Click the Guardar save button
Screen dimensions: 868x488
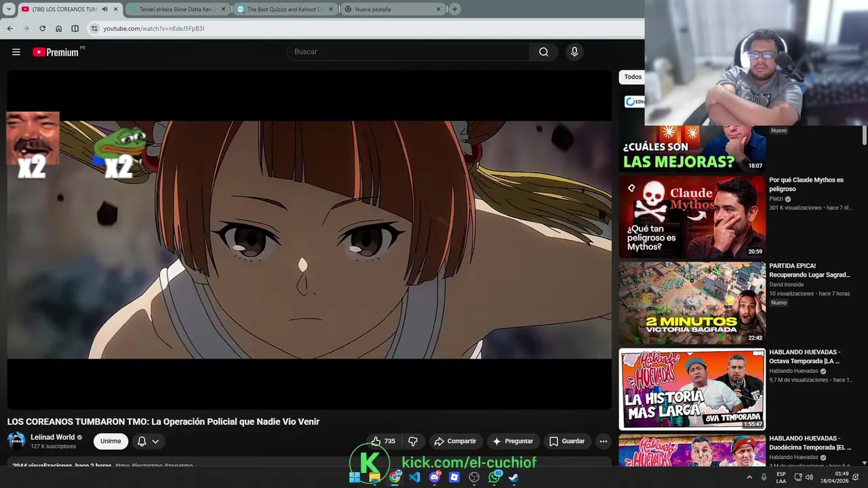(x=567, y=441)
